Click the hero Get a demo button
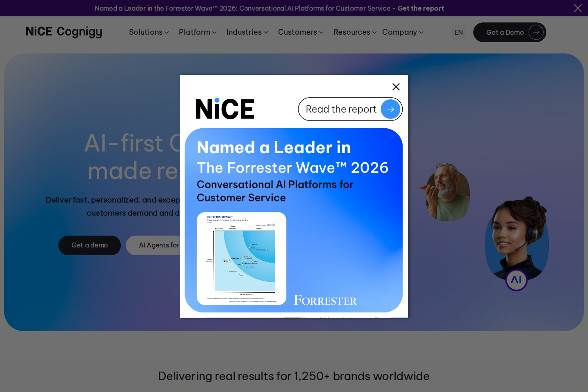This screenshot has height=392, width=588. pyautogui.click(x=89, y=245)
